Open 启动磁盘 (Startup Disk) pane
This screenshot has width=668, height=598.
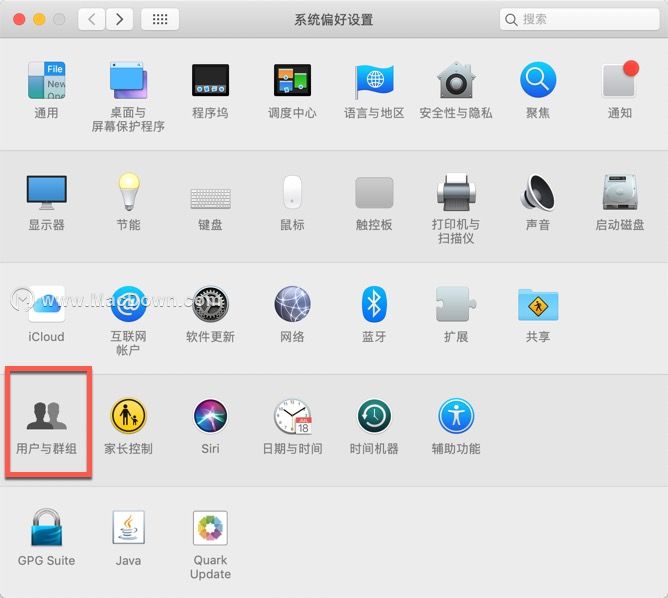point(620,193)
